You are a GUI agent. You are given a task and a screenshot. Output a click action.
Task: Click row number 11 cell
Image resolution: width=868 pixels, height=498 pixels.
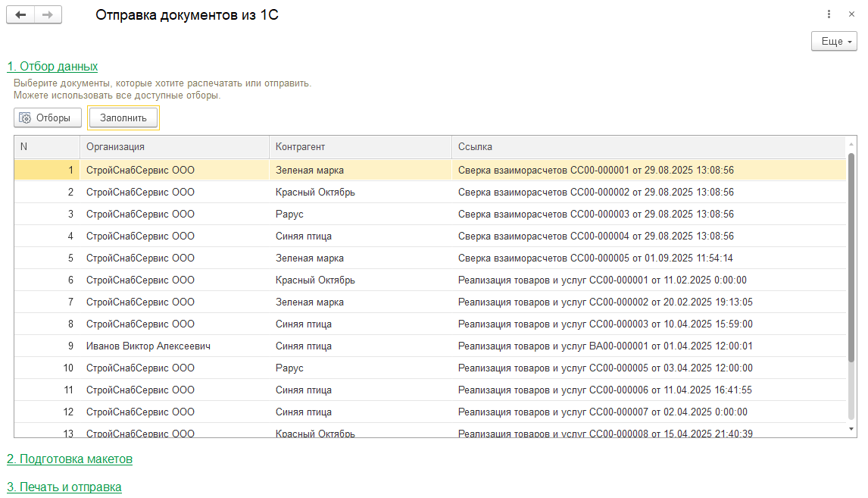(x=47, y=390)
